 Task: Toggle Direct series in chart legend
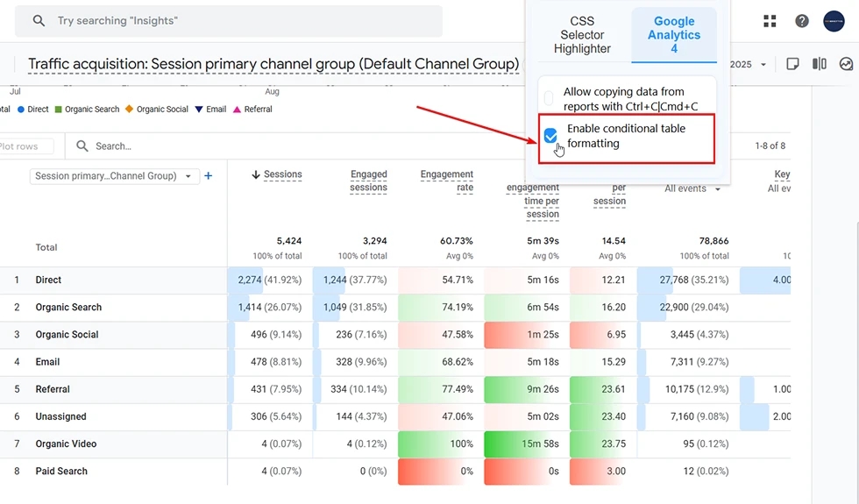(33, 109)
